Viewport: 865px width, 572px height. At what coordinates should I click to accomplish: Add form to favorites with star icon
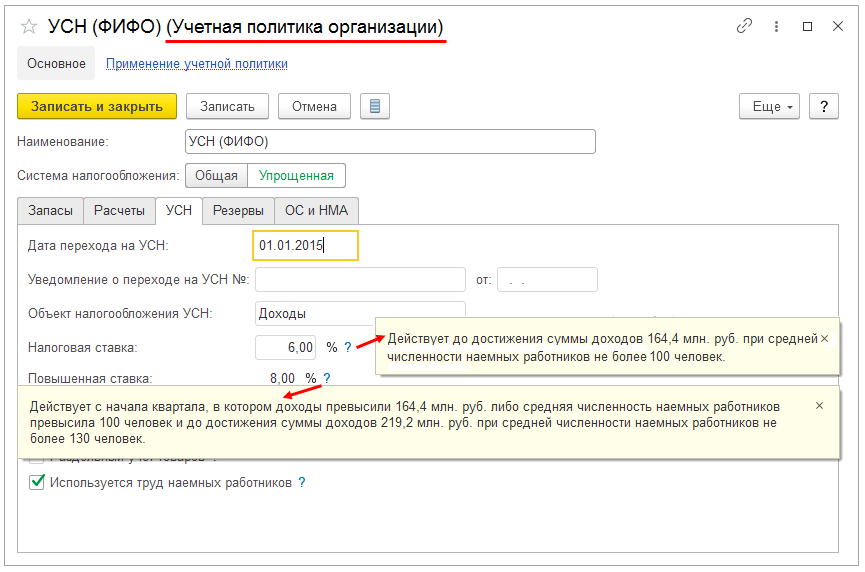[29, 27]
